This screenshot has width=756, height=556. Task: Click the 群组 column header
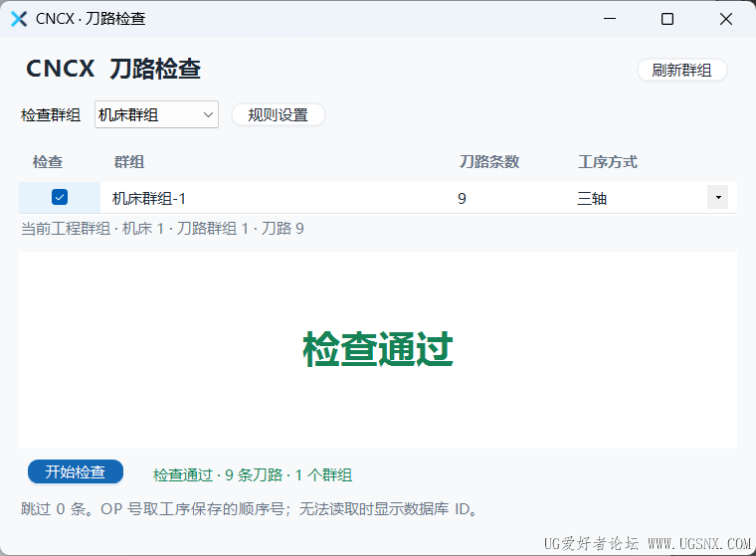click(x=128, y=161)
